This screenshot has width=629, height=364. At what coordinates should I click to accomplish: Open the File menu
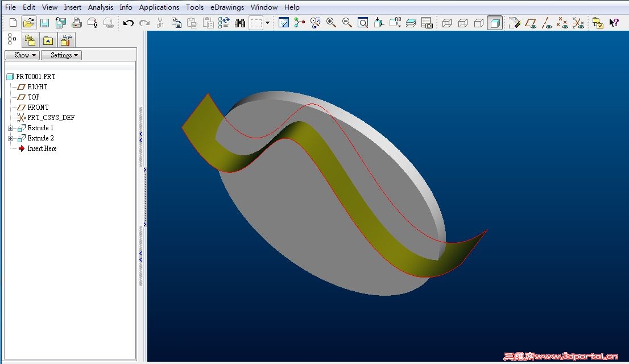(10, 7)
